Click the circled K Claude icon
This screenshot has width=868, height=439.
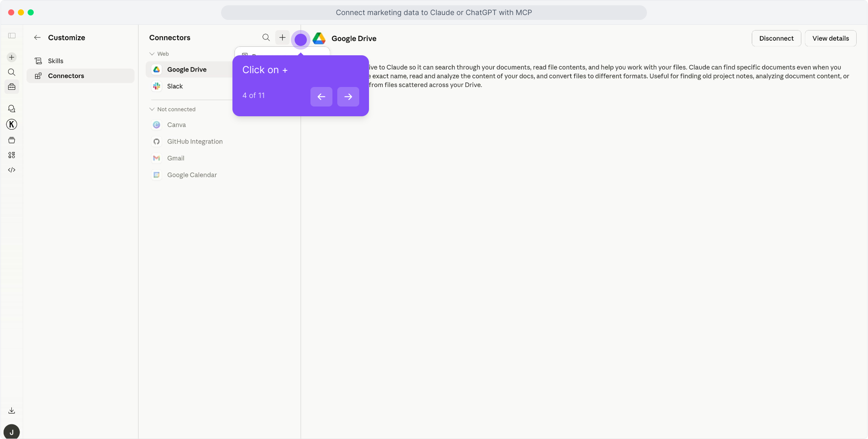(x=11, y=124)
